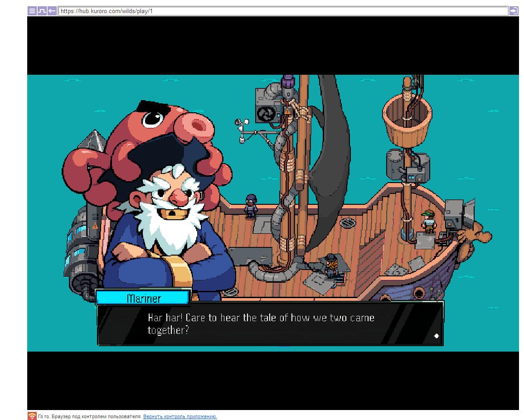Click the square-wave pulse icon in toolbar
Screen dimensions: 524x420
point(42,11)
